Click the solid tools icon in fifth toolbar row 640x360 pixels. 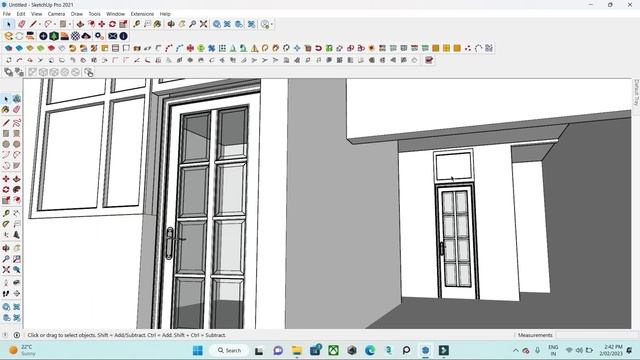tap(8, 72)
